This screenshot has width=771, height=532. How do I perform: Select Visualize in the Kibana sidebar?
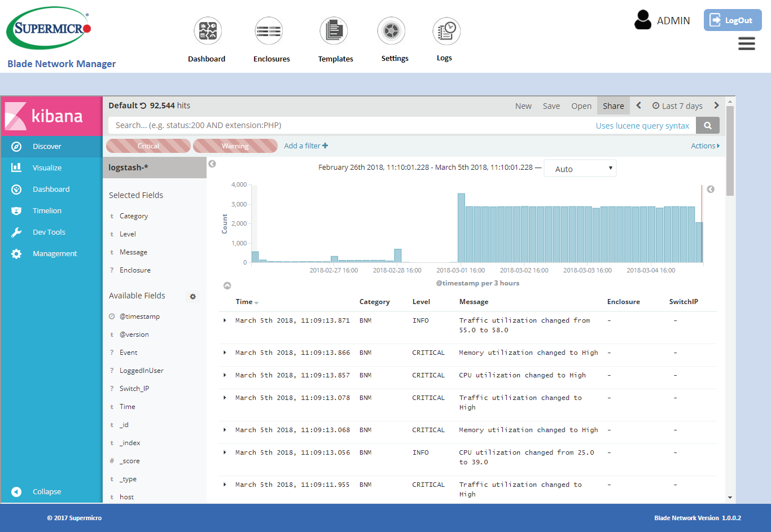point(47,168)
